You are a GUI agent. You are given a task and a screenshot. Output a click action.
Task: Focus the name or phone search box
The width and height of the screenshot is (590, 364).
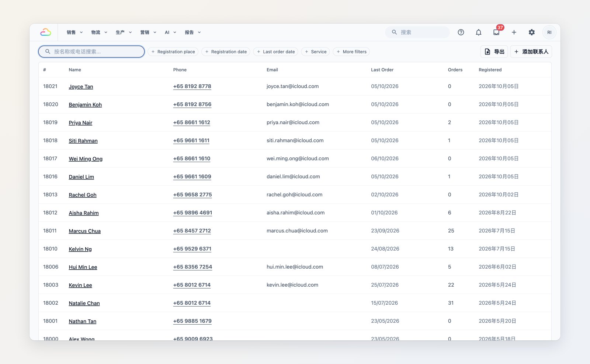pos(91,52)
